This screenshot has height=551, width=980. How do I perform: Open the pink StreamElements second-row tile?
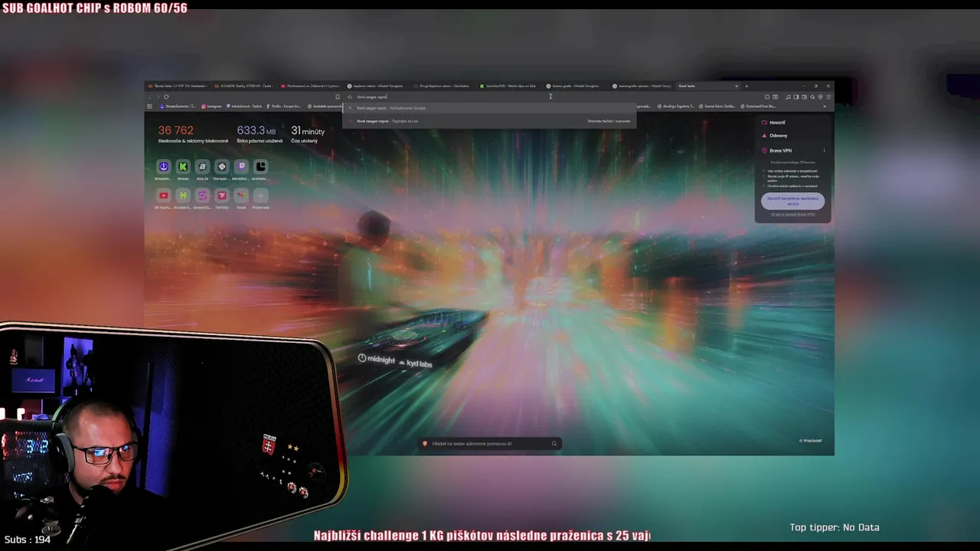point(202,196)
